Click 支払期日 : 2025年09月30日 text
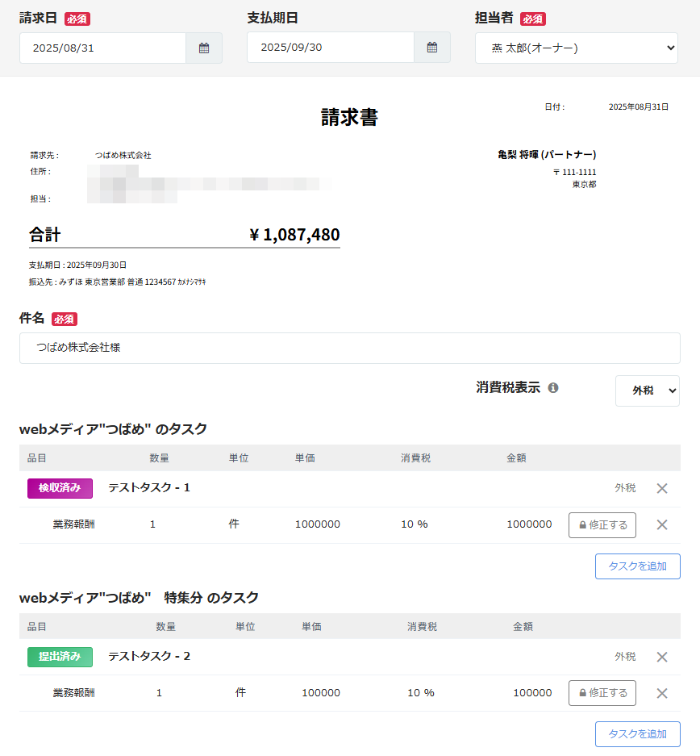The image size is (700, 756). click(77, 265)
